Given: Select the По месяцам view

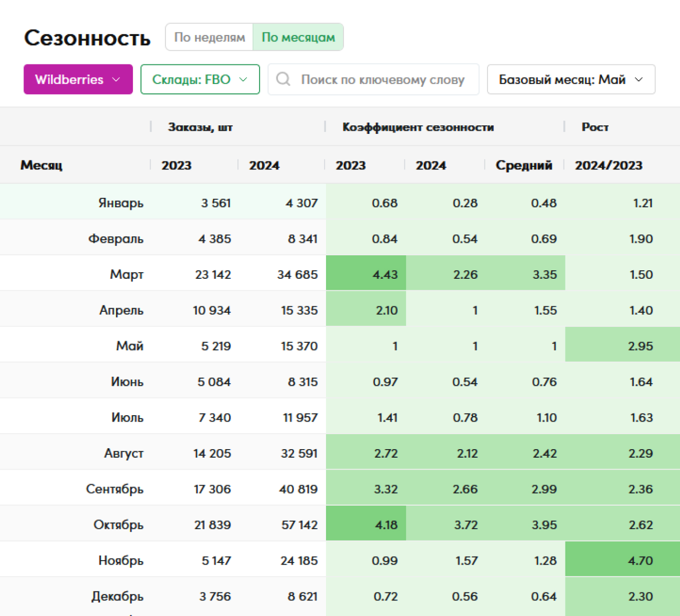Looking at the screenshot, I should (298, 37).
